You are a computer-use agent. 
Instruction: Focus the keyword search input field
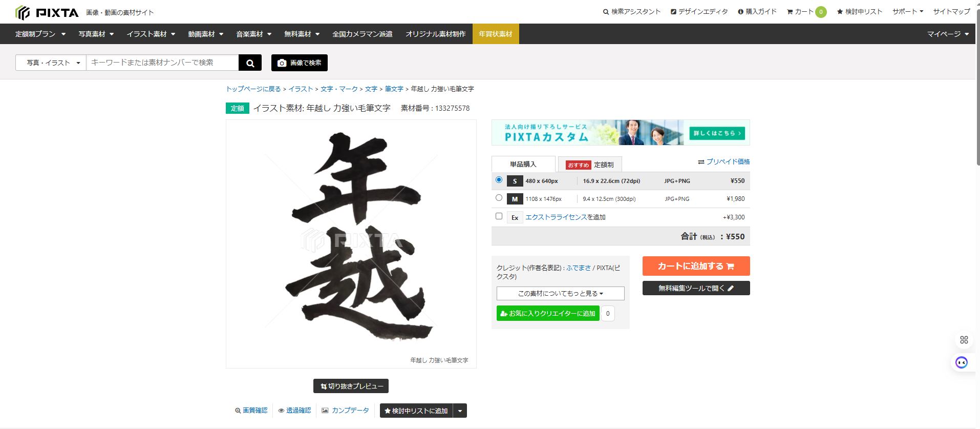pyautogui.click(x=162, y=63)
